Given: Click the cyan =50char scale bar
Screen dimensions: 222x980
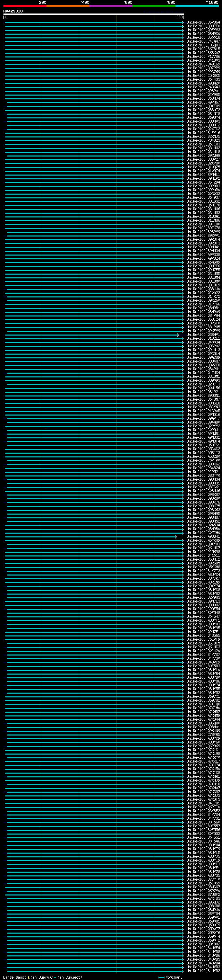Looking at the screenshot, I should [161, 977].
